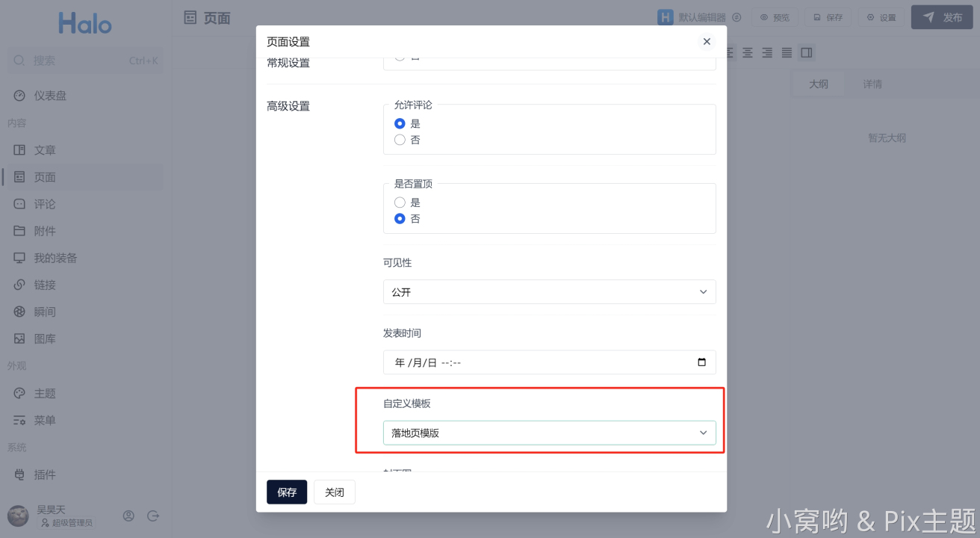Click the top bar 设置 button
Image resolution: width=980 pixels, height=538 pixels.
881,17
